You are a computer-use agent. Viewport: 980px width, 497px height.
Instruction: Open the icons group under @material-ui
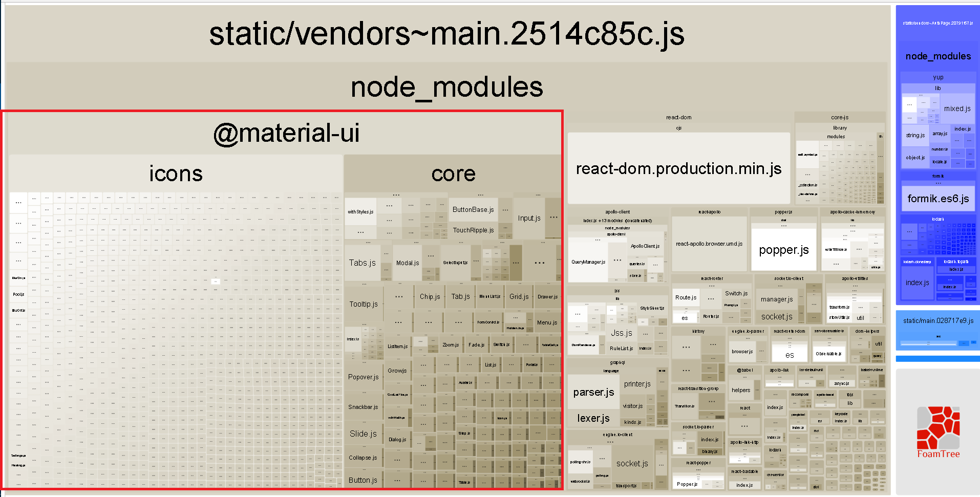[x=176, y=174]
